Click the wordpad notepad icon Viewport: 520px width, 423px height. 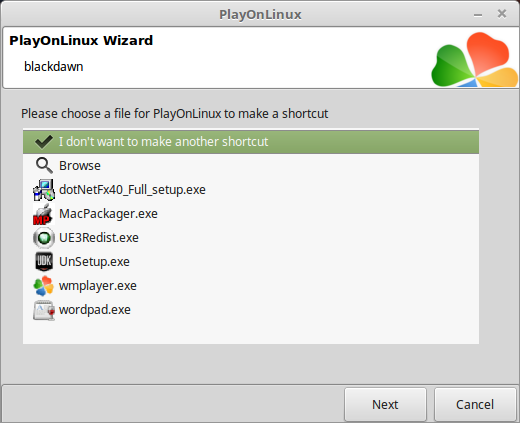tap(44, 310)
